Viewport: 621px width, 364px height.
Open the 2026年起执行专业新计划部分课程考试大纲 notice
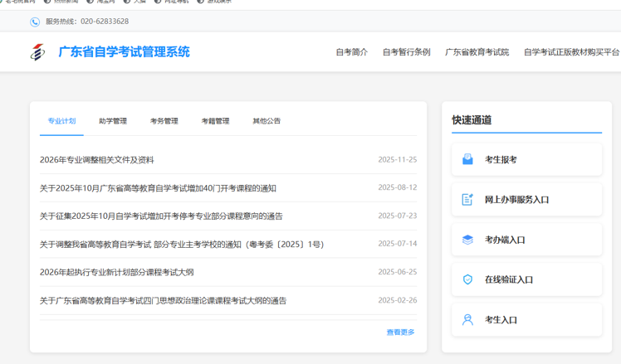[116, 272]
